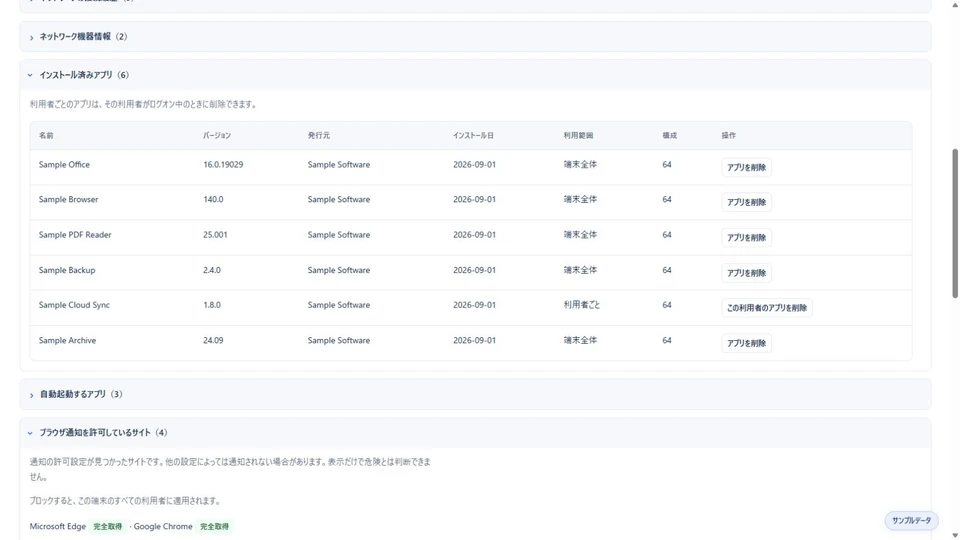The image size is (960, 540).
Task: Click the 名前 column header
Action: 46,135
